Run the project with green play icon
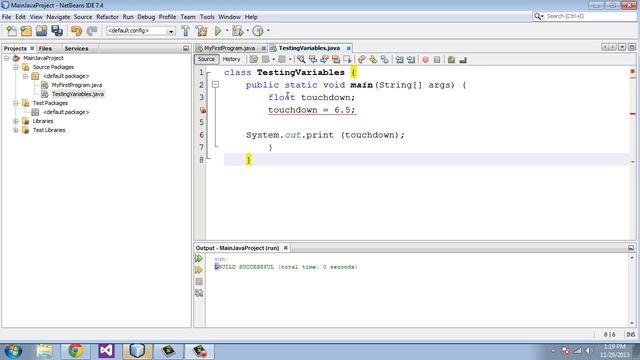Image resolution: width=640 pixels, height=360 pixels. click(x=218, y=31)
